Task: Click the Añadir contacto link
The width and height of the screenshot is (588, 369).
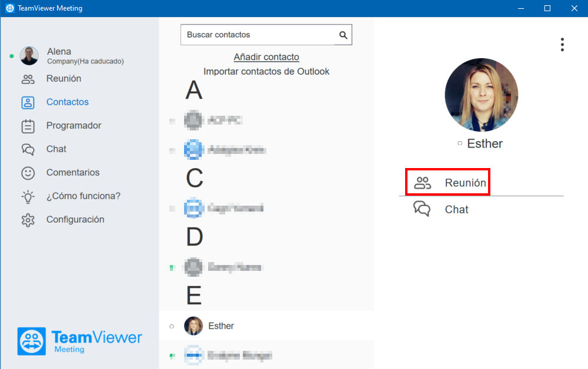Action: [266, 57]
